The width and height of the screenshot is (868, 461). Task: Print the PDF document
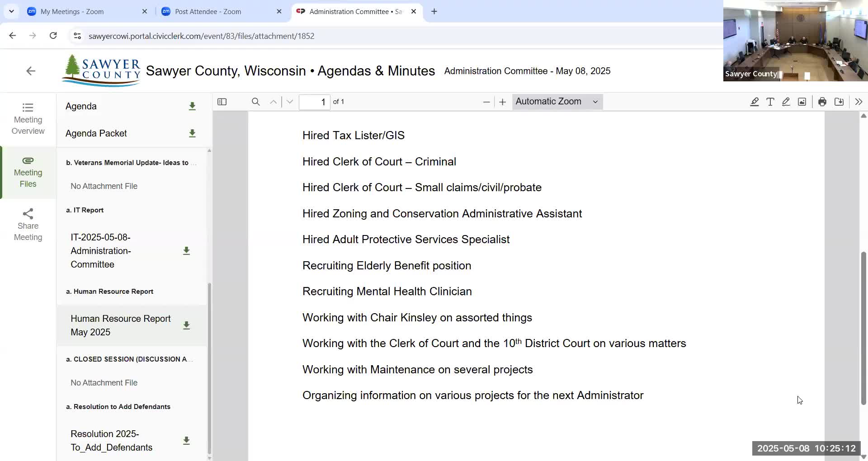point(822,102)
